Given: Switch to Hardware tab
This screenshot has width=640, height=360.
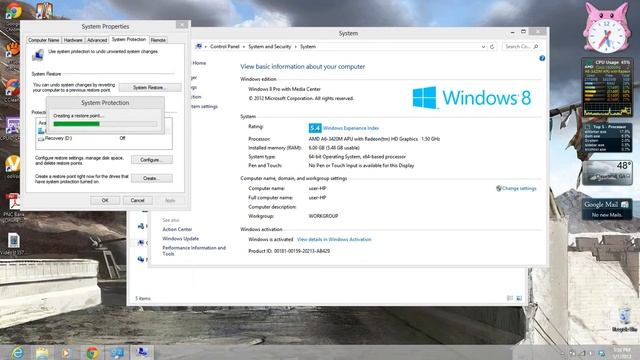Looking at the screenshot, I should [x=73, y=40].
